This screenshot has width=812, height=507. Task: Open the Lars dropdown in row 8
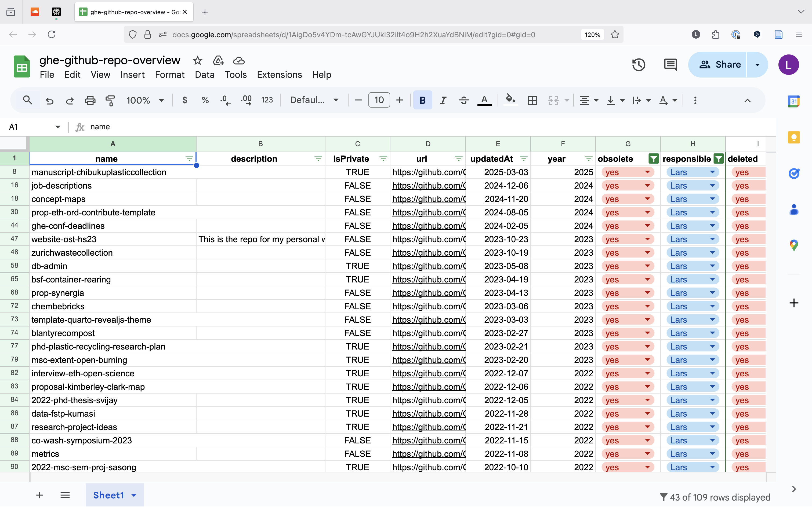click(712, 172)
